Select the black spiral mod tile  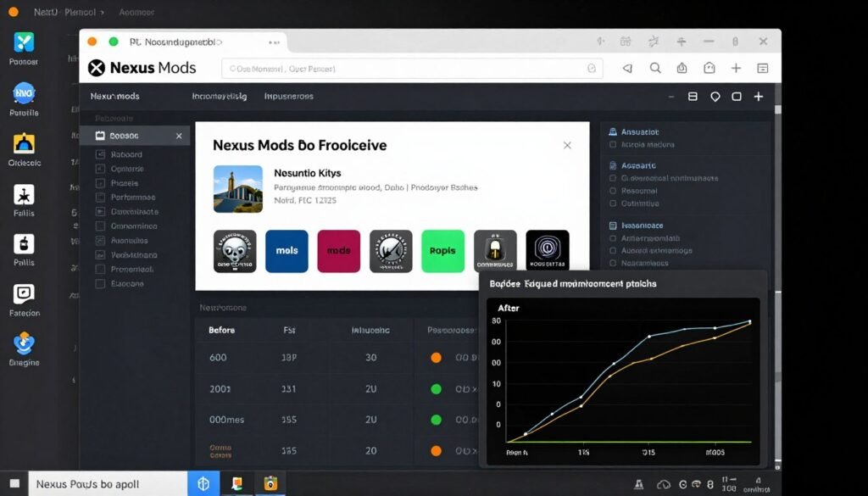coord(548,250)
